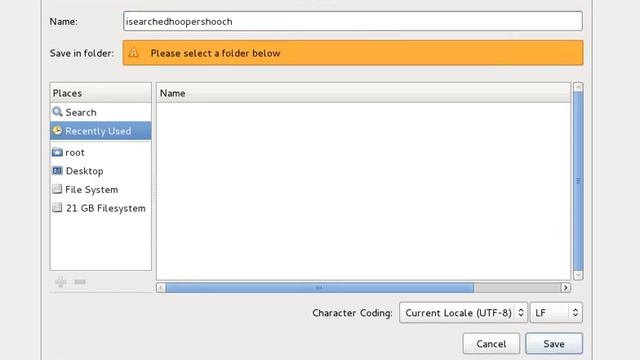The image size is (640, 360).
Task: Click the Save button
Action: (554, 344)
